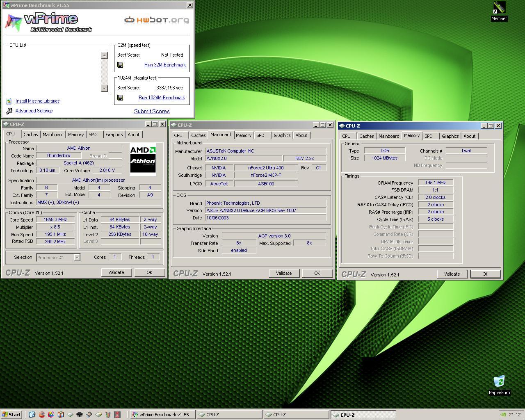Click the hwbot.org logo in wPrime
The height and width of the screenshot is (420, 525).
157,20
